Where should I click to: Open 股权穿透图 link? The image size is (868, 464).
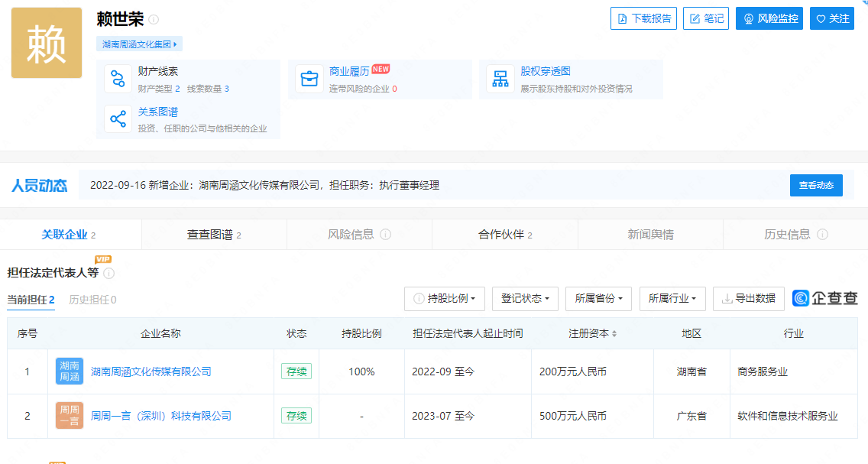coord(546,71)
